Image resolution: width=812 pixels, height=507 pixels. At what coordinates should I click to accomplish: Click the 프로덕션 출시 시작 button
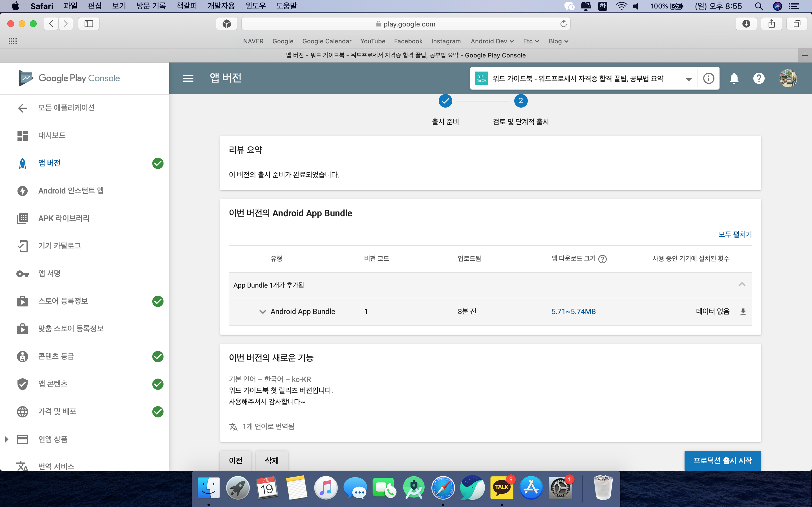click(722, 461)
